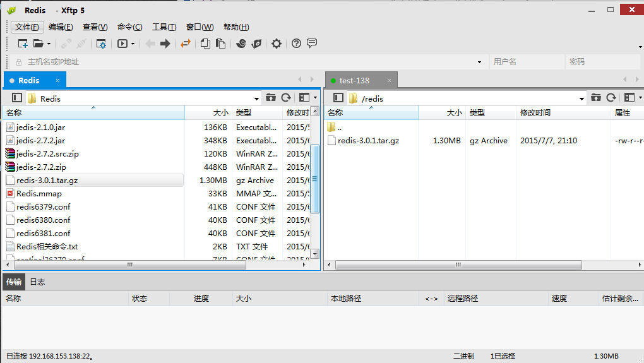
Task: Open the Help question mark icon
Action: pyautogui.click(x=296, y=43)
